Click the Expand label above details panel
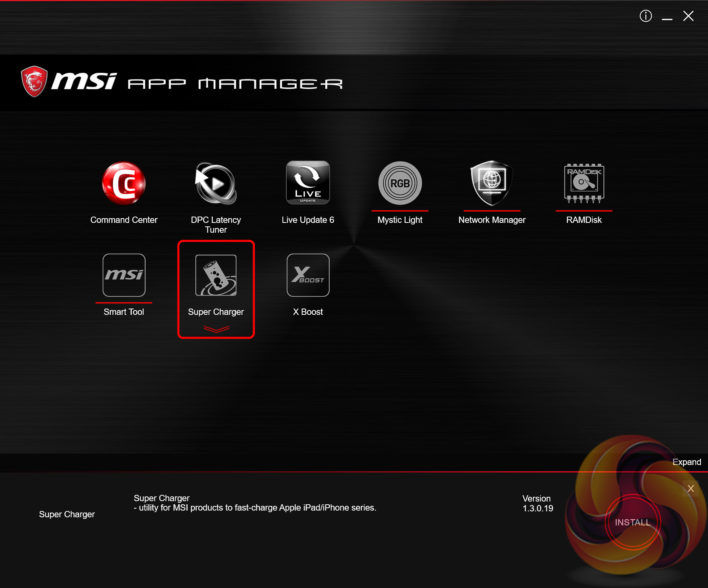The width and height of the screenshot is (708, 588). click(687, 462)
